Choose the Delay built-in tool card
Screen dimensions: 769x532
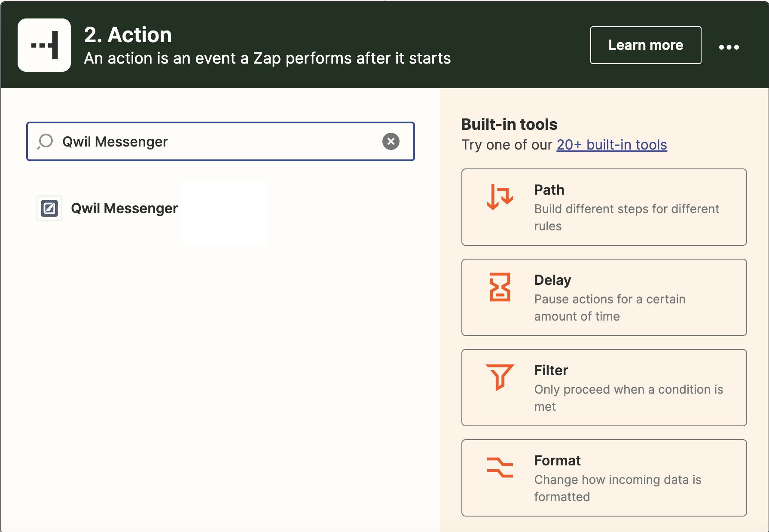(604, 297)
